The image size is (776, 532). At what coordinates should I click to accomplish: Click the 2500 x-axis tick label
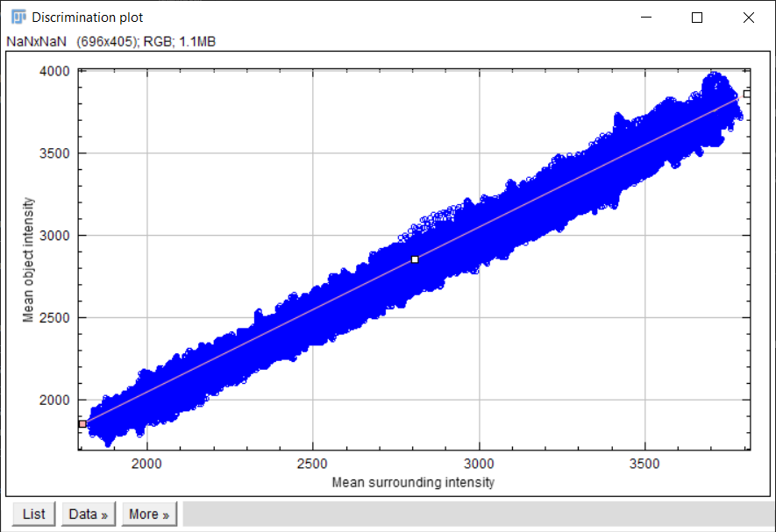point(312,464)
